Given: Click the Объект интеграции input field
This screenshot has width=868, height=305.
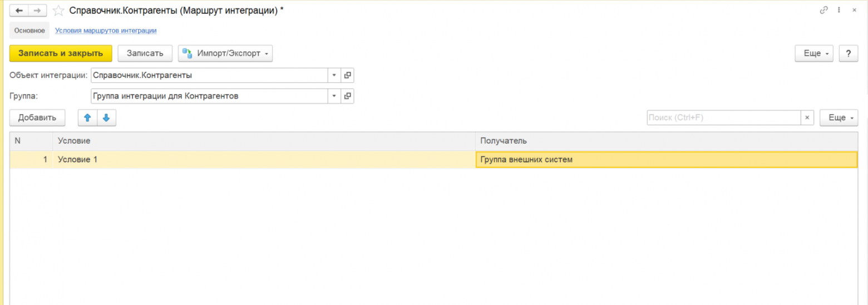Looking at the screenshot, I should click(x=209, y=75).
